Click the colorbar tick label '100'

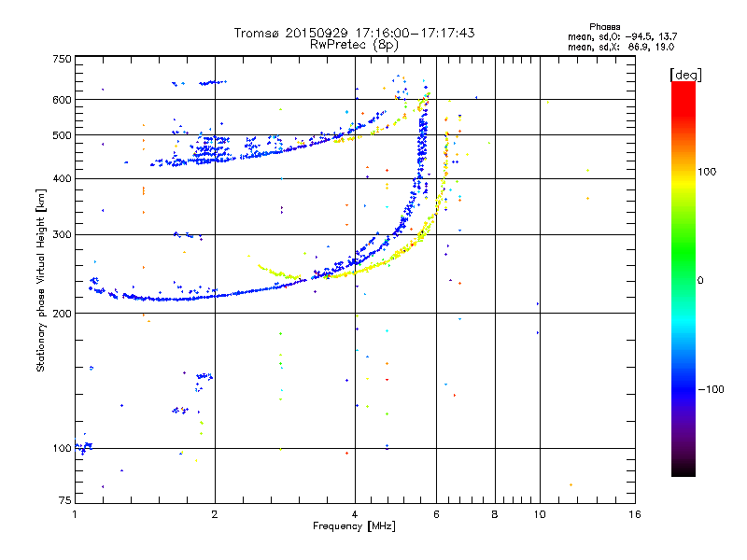[x=707, y=172]
